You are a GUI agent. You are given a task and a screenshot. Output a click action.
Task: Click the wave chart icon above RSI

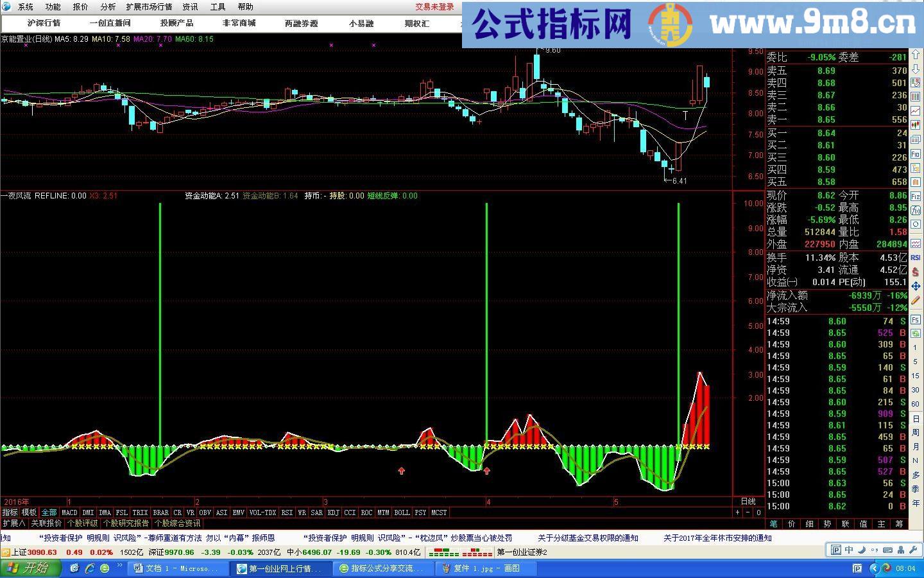click(x=915, y=243)
